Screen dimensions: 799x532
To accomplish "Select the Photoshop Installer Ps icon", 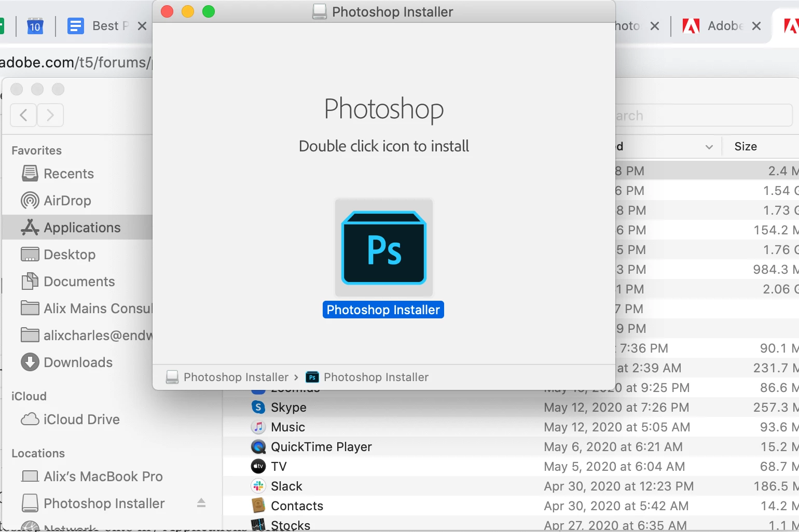I will [x=384, y=248].
